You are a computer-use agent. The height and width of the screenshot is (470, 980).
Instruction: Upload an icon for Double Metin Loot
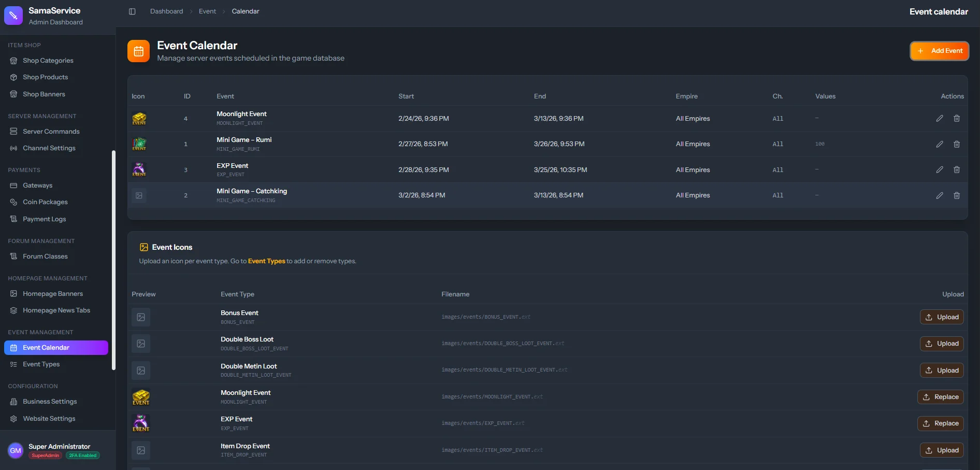click(942, 371)
